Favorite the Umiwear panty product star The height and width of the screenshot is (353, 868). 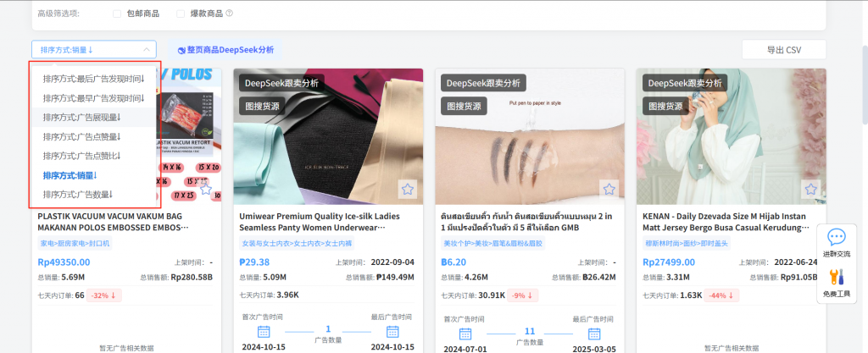408,190
